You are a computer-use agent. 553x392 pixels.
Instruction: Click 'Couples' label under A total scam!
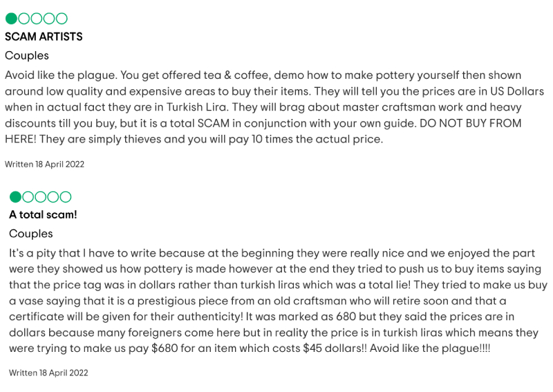pos(31,234)
